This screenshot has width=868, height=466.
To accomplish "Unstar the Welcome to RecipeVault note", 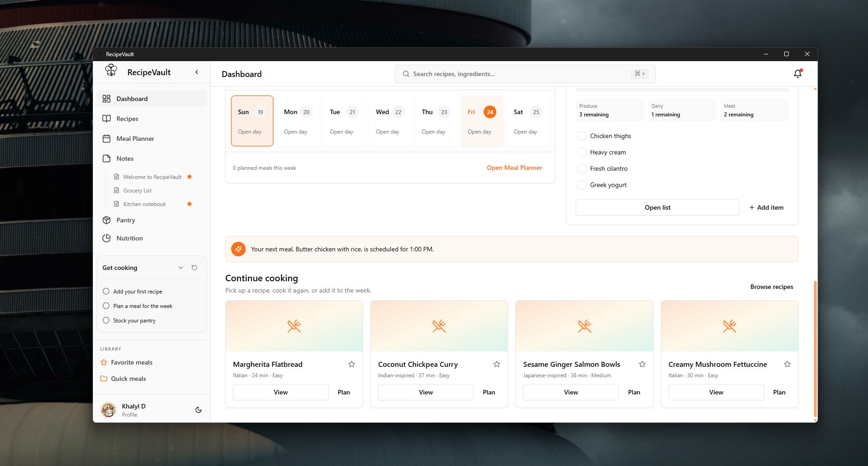I will pyautogui.click(x=189, y=177).
